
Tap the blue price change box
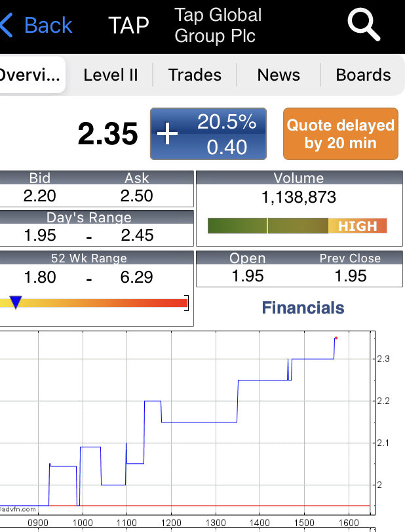[x=208, y=134]
